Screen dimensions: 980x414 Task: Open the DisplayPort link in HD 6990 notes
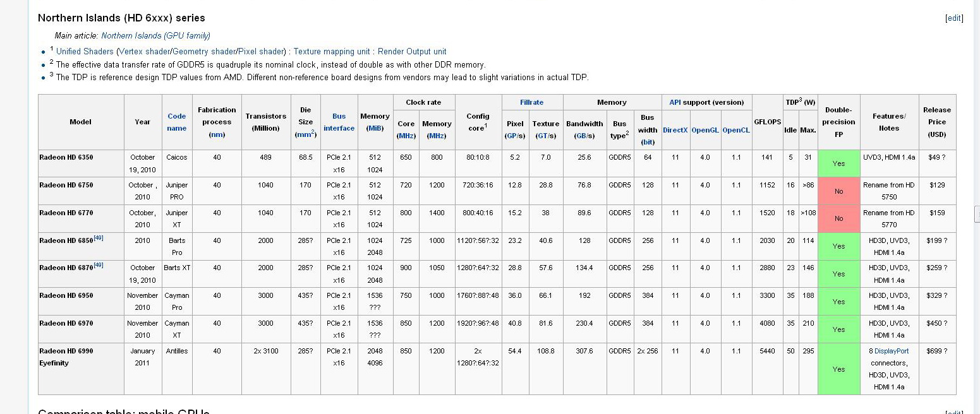click(x=892, y=351)
